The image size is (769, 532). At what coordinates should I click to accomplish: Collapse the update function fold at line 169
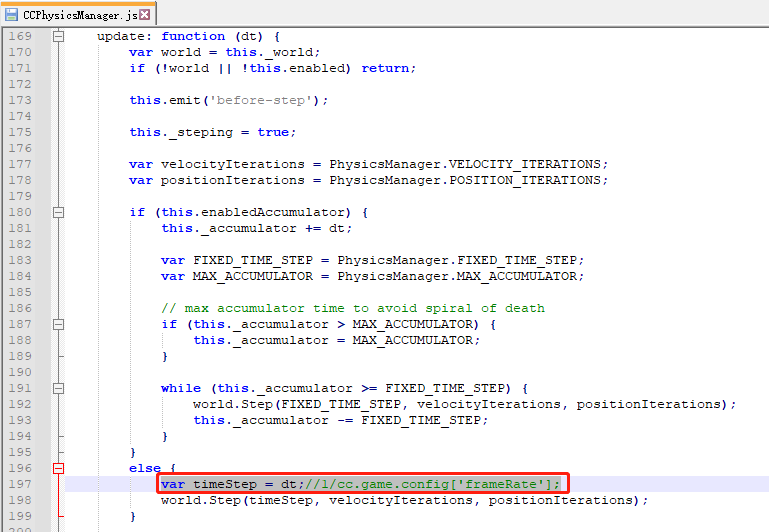pyautogui.click(x=58, y=36)
